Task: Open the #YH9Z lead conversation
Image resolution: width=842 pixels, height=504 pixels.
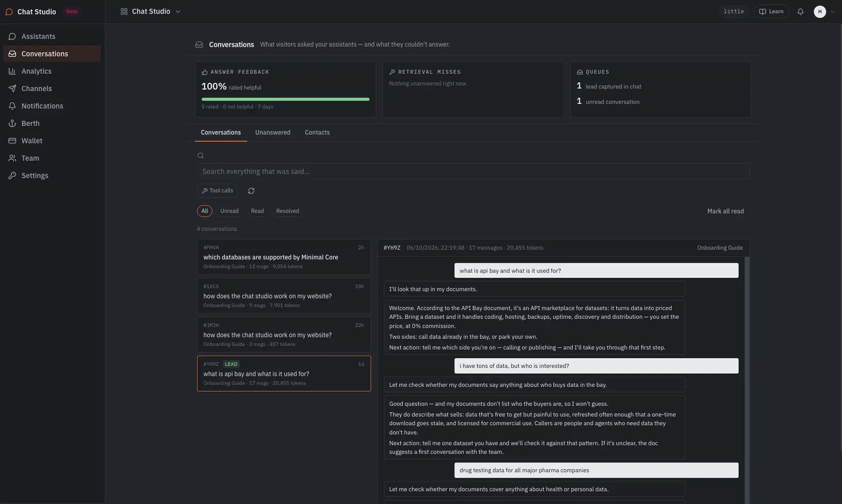Action: [284, 374]
